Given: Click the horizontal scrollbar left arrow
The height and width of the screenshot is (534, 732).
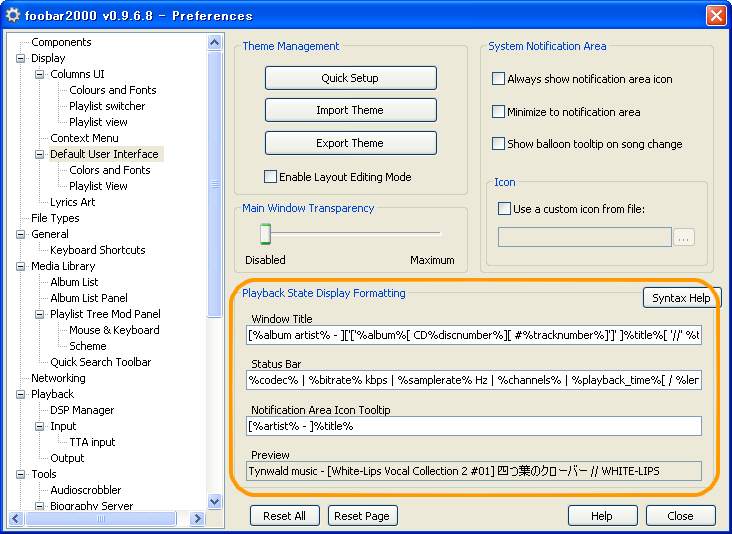Looking at the screenshot, I should 15,518.
